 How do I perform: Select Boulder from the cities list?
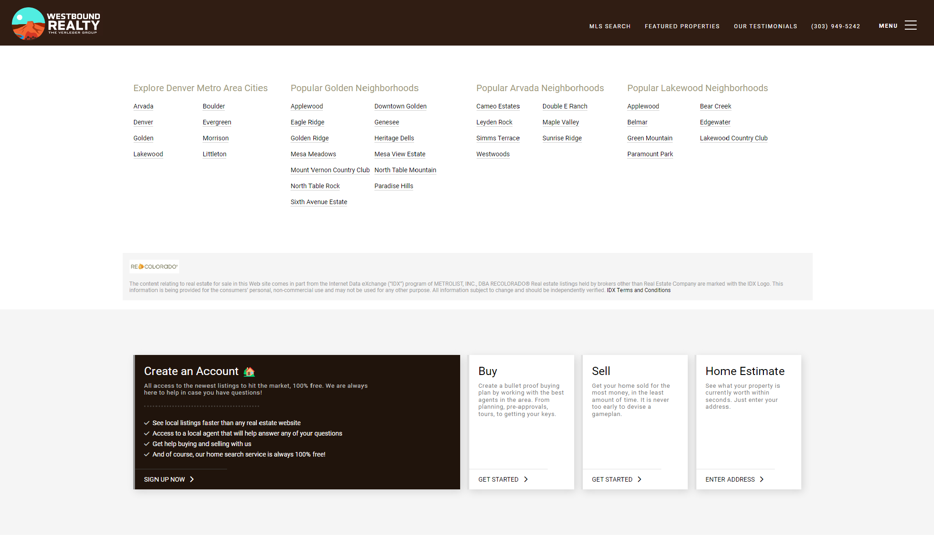[213, 106]
